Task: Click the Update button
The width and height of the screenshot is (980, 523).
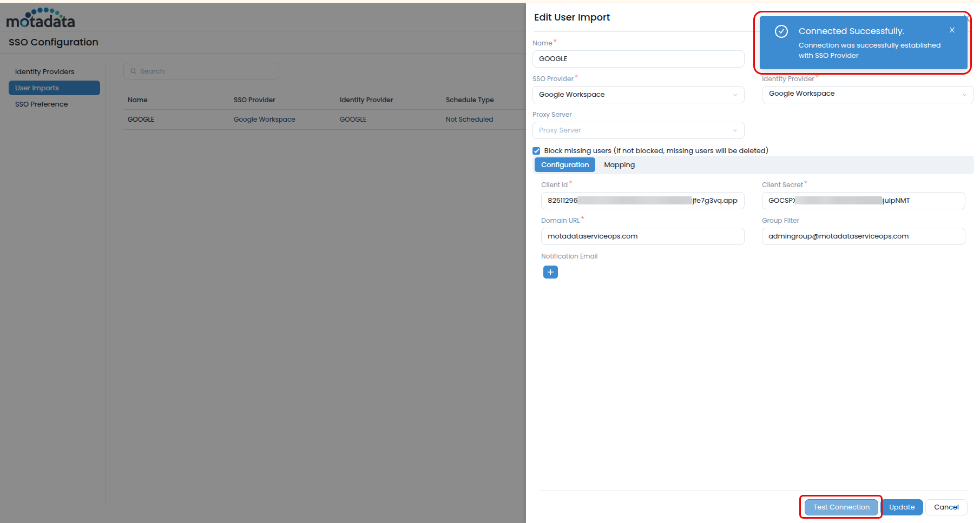Action: point(902,507)
